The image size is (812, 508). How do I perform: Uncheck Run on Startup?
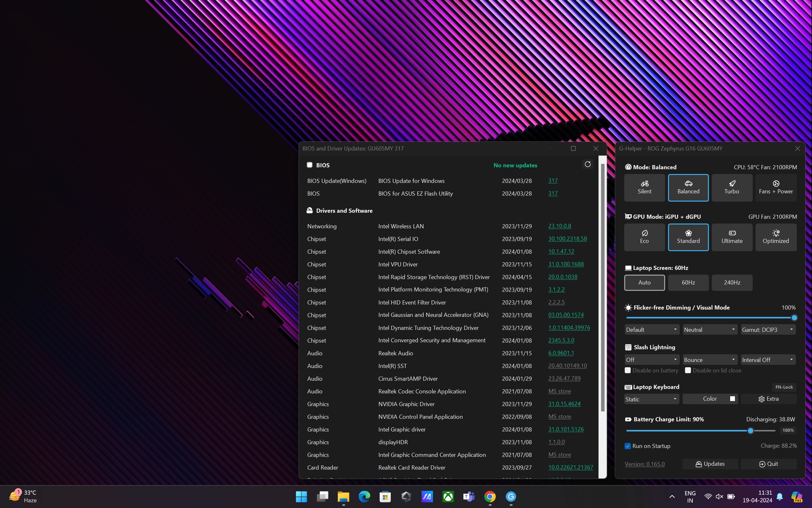pos(627,446)
